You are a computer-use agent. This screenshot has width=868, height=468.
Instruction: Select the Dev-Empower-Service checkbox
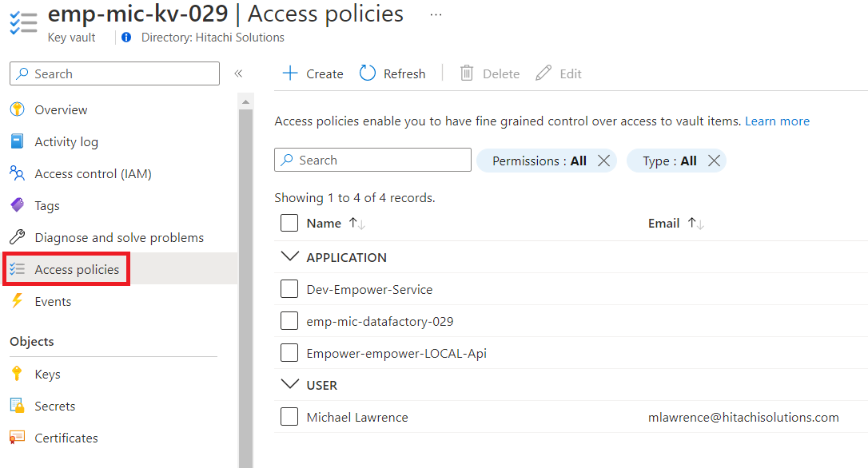click(x=289, y=289)
